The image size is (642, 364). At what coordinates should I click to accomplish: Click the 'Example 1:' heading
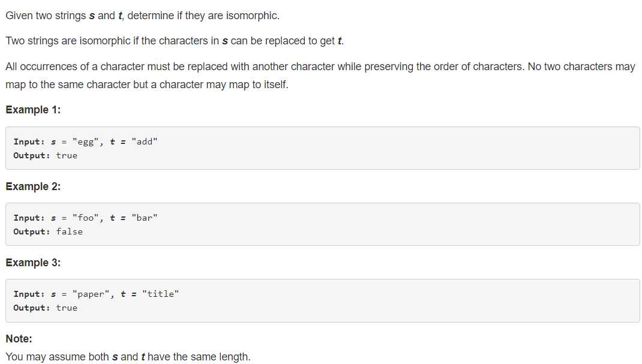(33, 110)
